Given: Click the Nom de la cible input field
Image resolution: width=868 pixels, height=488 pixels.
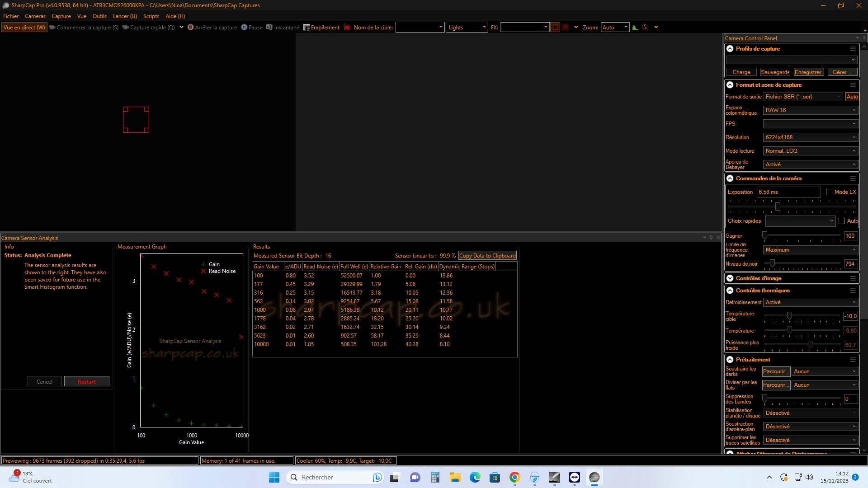Looking at the screenshot, I should click(x=420, y=28).
